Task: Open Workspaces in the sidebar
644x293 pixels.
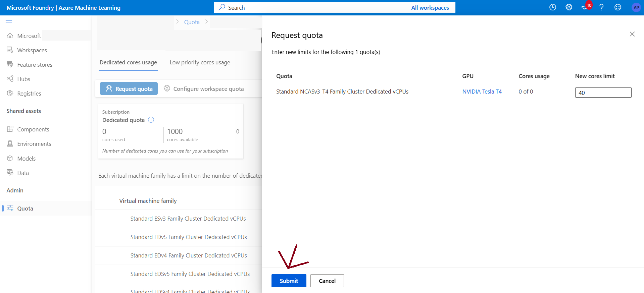Action: (32, 50)
